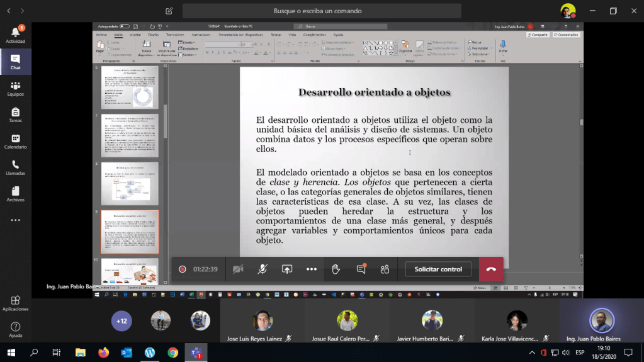The height and width of the screenshot is (362, 644).
Task: Hang up the call
Action: click(491, 269)
